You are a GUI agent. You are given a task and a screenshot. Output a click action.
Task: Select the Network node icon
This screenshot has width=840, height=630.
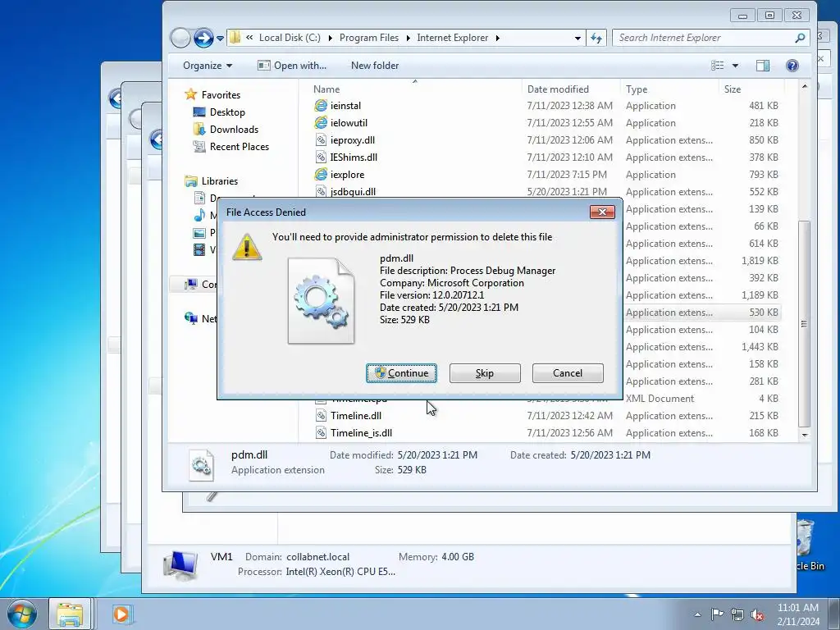pos(190,319)
